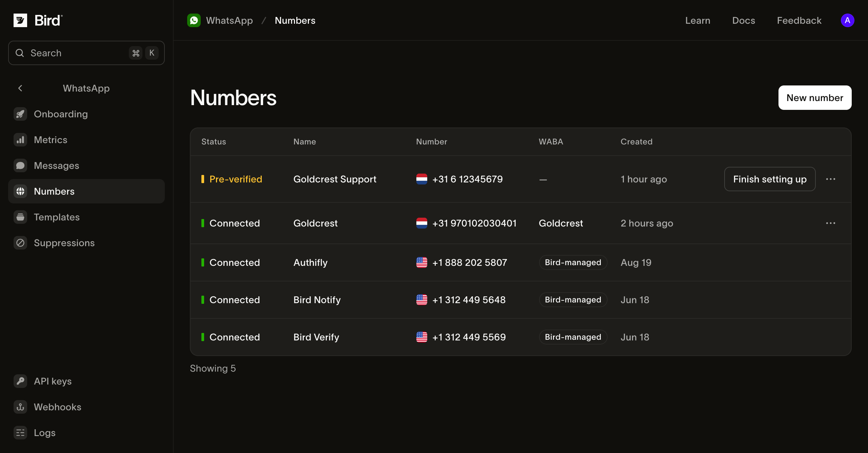868x453 pixels.
Task: Open Suppressions in the sidebar
Action: click(x=86, y=243)
